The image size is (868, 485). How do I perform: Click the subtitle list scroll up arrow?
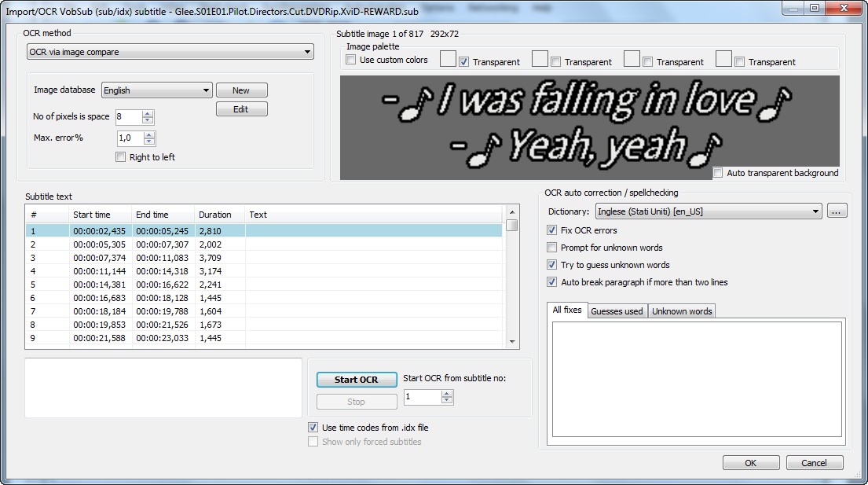512,212
